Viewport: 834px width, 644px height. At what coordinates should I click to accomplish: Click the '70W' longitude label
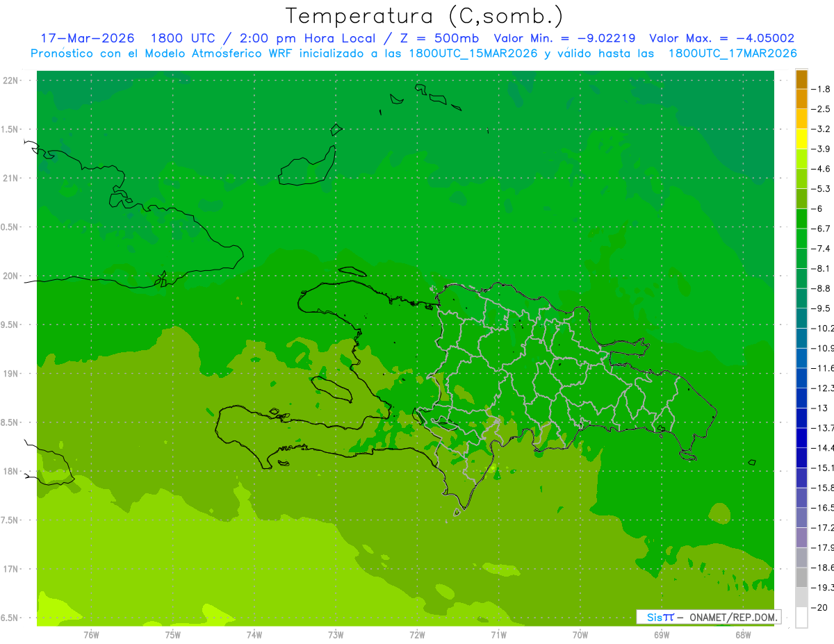(580, 635)
